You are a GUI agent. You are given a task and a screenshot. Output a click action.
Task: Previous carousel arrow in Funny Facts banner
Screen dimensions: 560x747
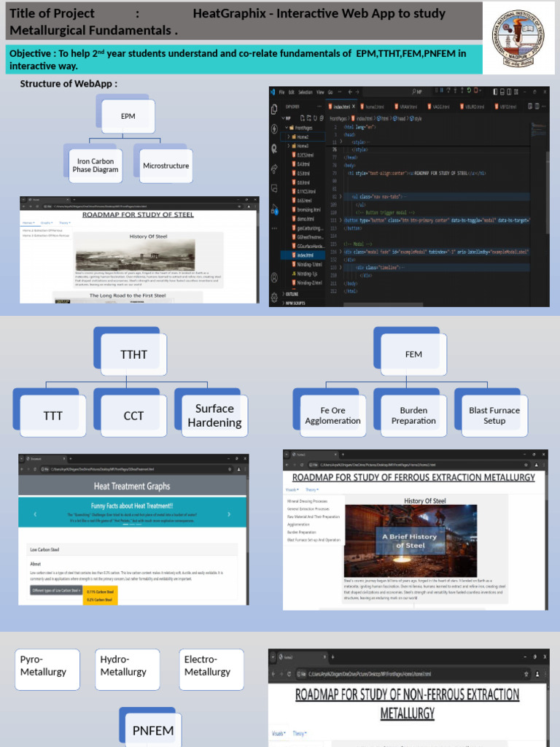click(35, 514)
